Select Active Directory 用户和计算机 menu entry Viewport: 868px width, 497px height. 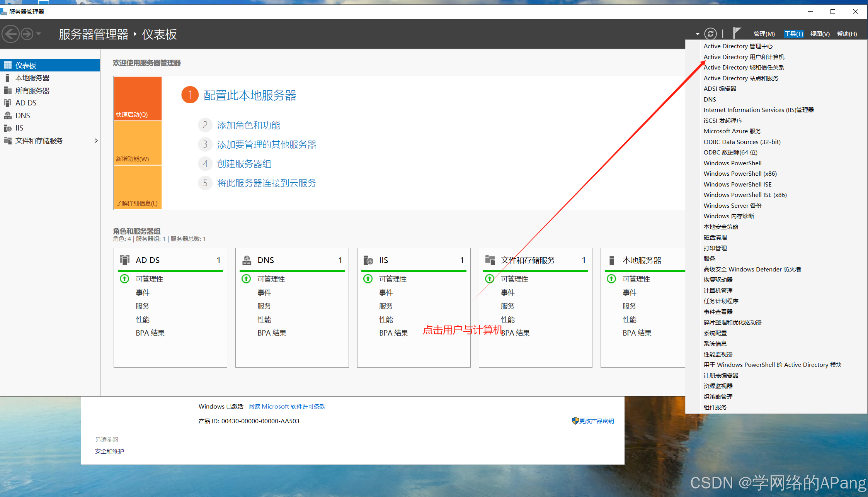(744, 57)
